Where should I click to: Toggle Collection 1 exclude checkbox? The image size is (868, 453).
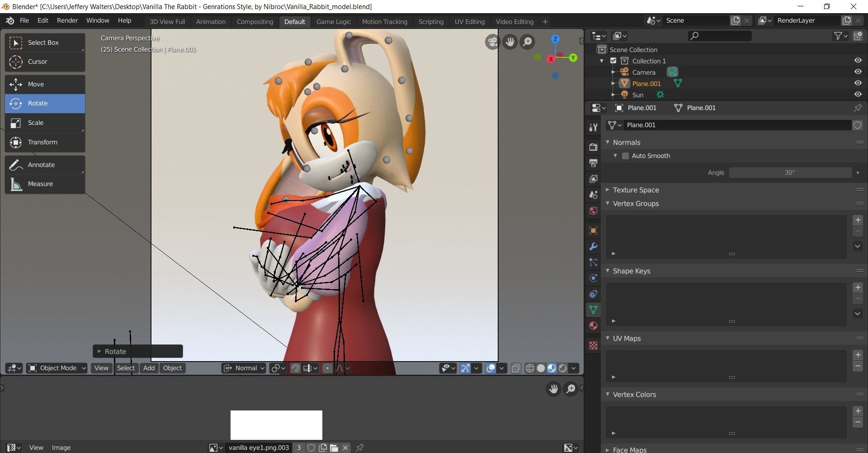tap(613, 61)
